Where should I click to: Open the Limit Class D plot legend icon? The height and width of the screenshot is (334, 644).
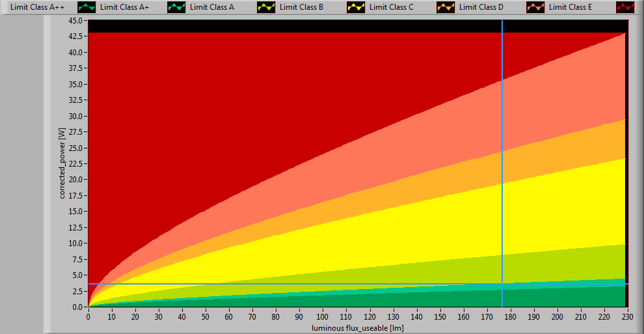535,7
